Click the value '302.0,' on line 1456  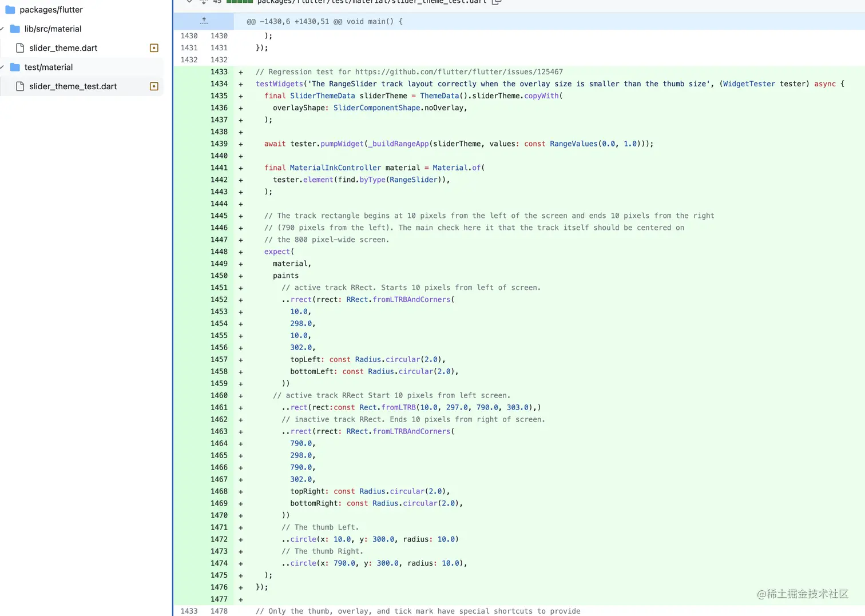coord(303,348)
